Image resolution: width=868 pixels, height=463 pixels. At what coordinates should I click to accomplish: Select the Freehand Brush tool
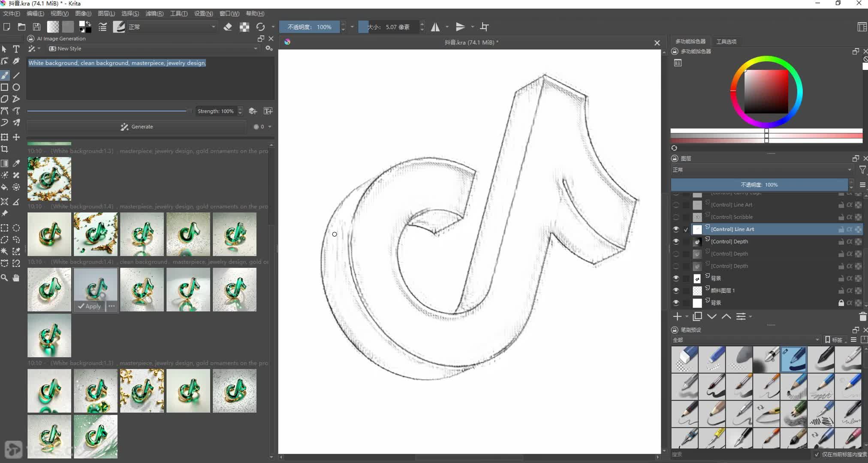5,75
